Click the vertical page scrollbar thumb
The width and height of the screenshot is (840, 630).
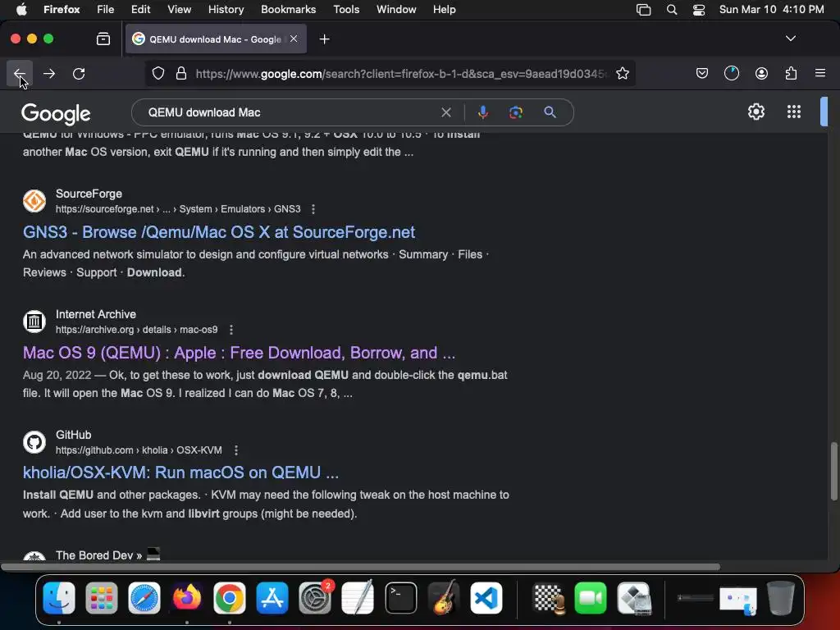tap(833, 472)
